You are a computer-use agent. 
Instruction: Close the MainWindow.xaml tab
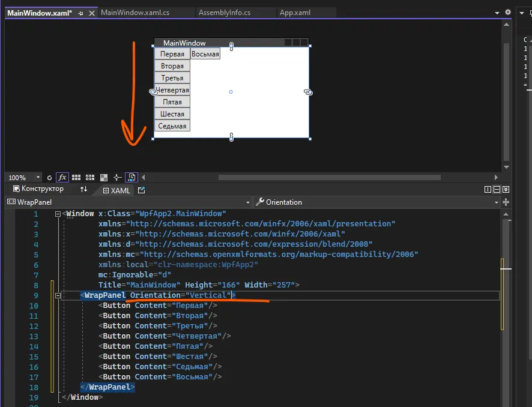tap(92, 13)
